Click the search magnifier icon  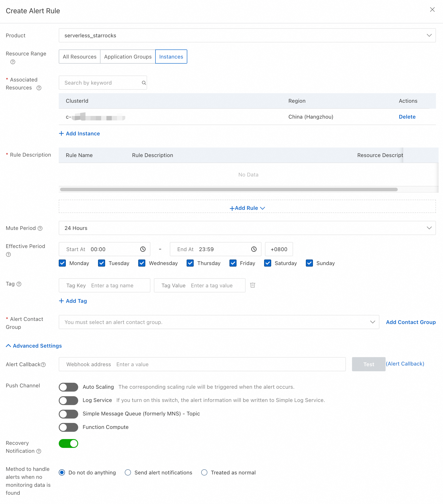144,83
